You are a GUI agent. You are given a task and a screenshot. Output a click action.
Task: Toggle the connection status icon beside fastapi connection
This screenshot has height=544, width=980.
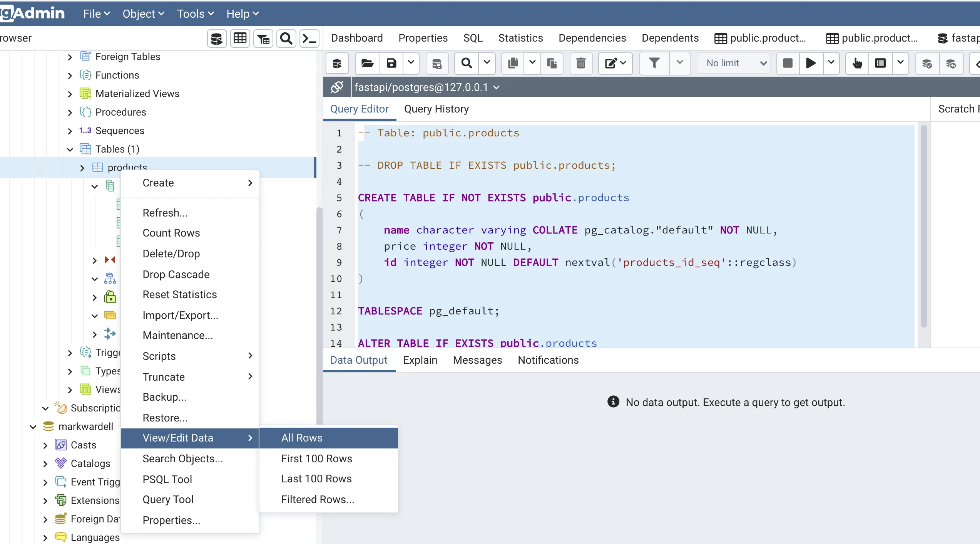[x=337, y=87]
